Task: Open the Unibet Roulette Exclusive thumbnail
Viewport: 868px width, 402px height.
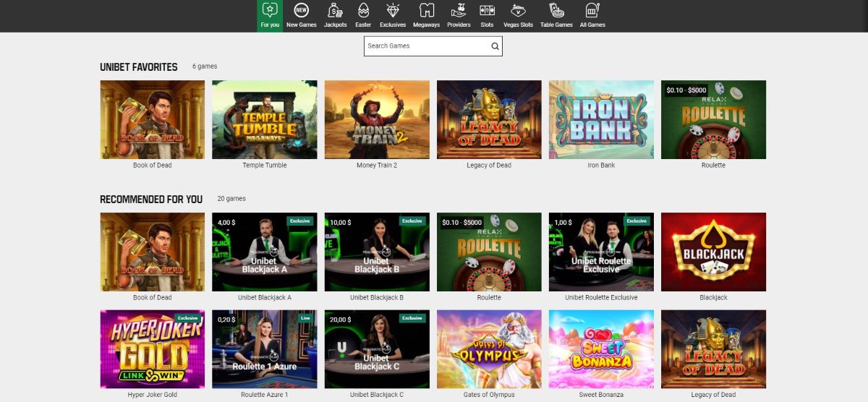Action: pos(601,252)
